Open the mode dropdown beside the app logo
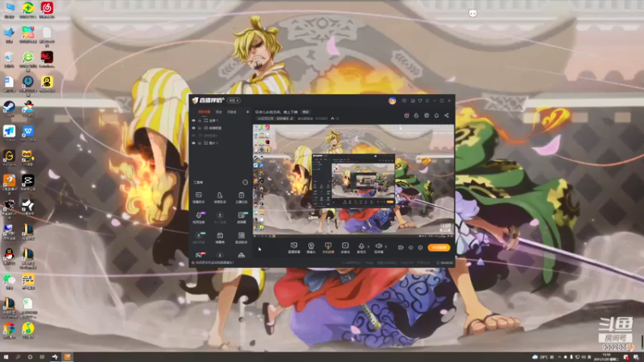The height and width of the screenshot is (362, 644). coord(234,101)
